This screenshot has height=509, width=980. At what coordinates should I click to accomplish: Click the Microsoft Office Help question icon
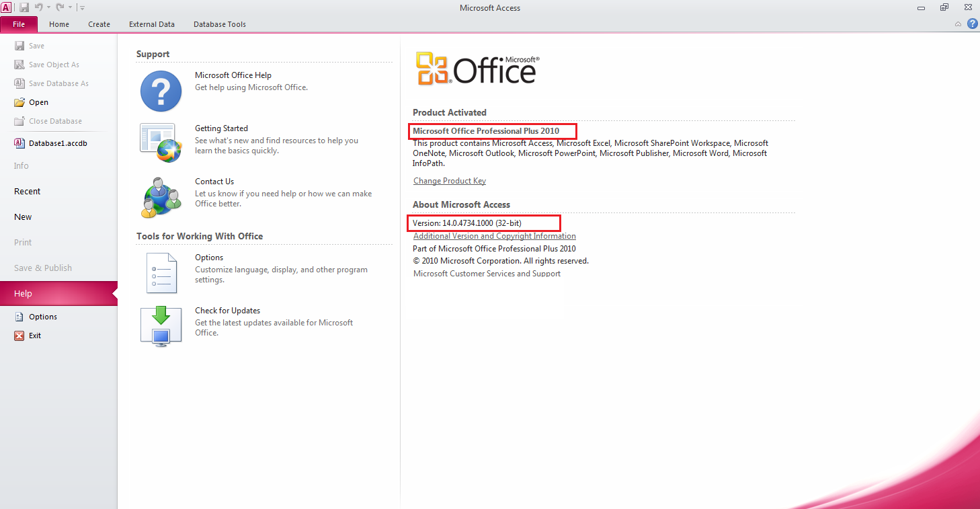tap(161, 91)
